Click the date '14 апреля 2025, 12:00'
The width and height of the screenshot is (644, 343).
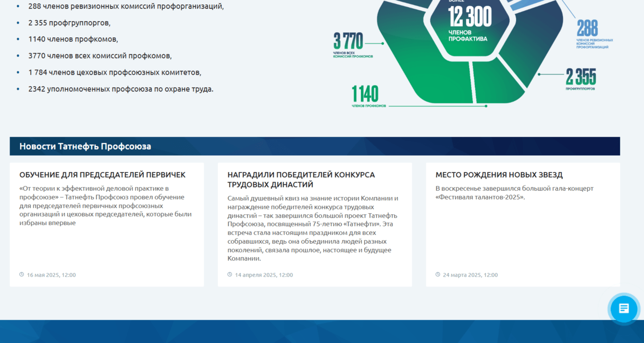pos(264,275)
